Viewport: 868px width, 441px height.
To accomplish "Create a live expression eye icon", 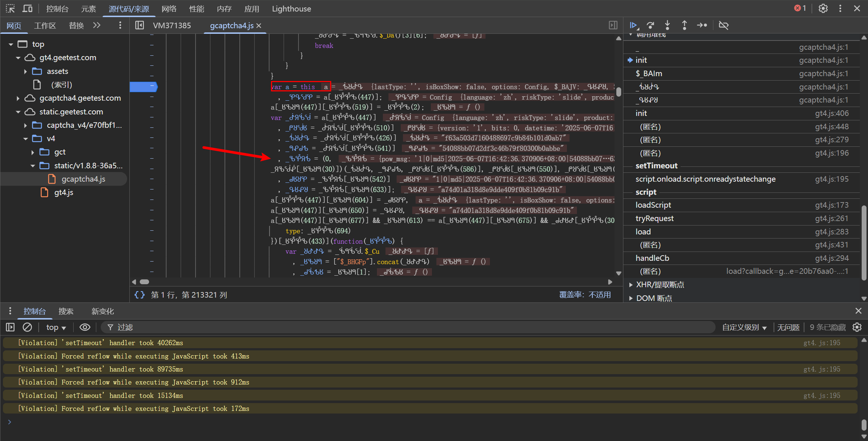I will click(x=85, y=327).
